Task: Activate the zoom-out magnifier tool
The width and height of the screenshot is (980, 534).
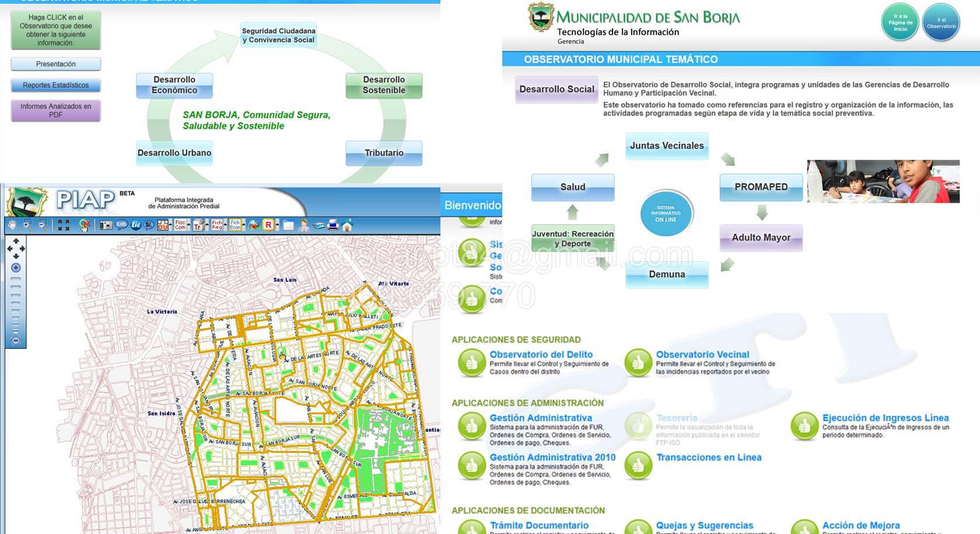Action: coord(43,225)
